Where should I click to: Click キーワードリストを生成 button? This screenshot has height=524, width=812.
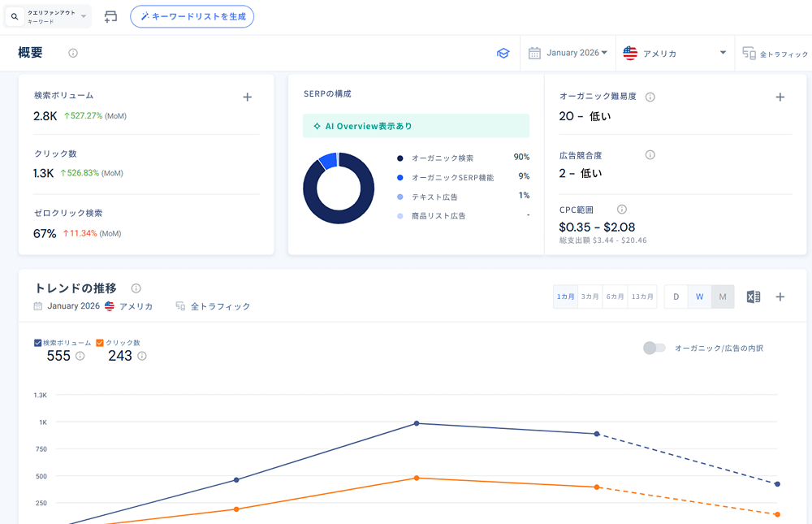[192, 16]
